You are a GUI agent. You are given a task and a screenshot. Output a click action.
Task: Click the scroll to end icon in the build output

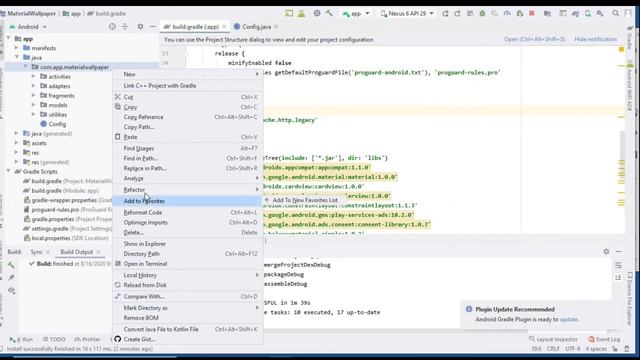point(618,278)
